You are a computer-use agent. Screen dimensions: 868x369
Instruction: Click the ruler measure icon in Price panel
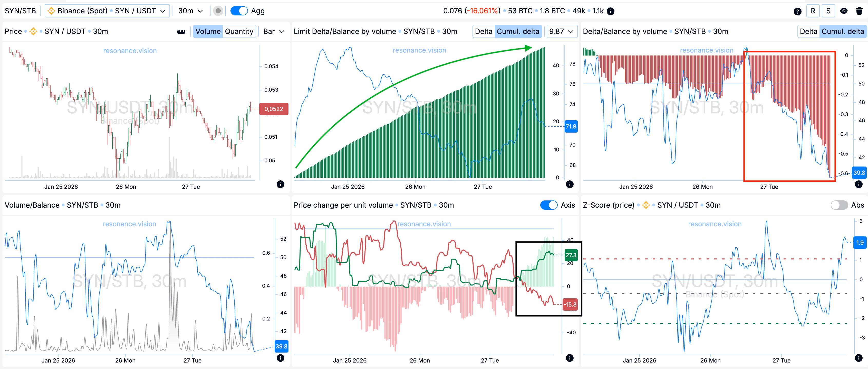[x=181, y=31]
